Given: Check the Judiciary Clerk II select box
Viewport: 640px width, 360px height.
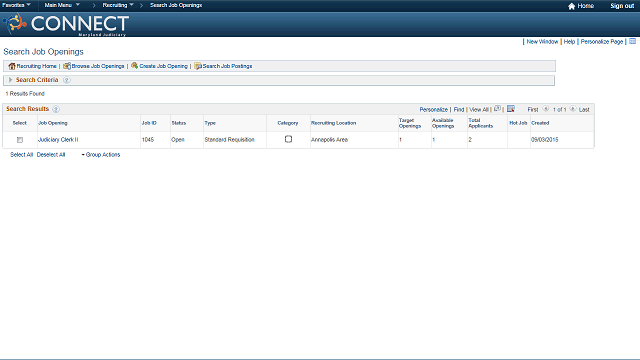Looking at the screenshot, I should coord(20,140).
